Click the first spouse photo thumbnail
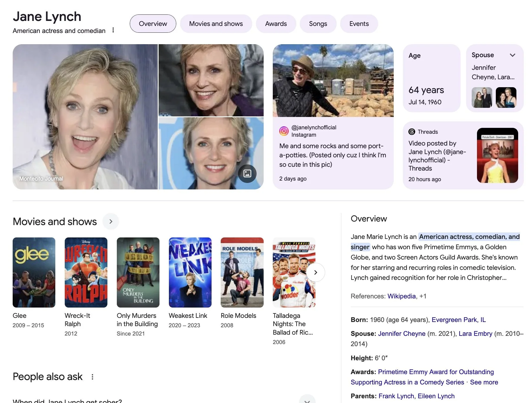The width and height of the screenshot is (532, 403). pyautogui.click(x=482, y=98)
